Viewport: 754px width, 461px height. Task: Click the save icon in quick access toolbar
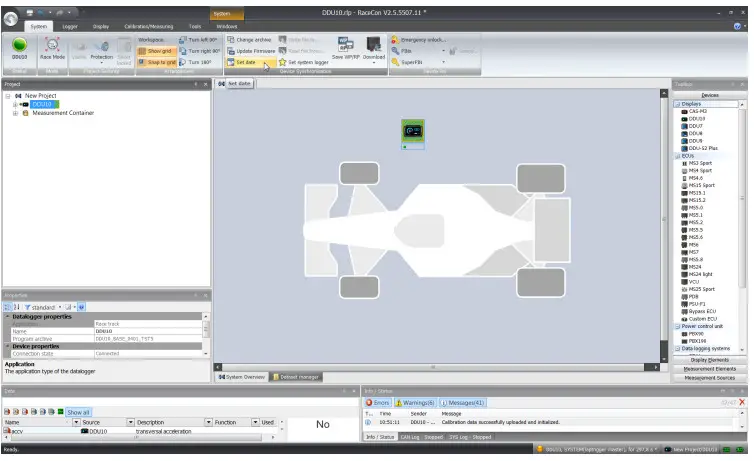pos(30,12)
